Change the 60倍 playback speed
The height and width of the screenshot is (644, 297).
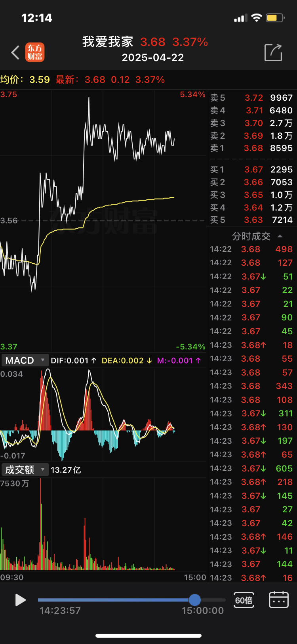244,600
